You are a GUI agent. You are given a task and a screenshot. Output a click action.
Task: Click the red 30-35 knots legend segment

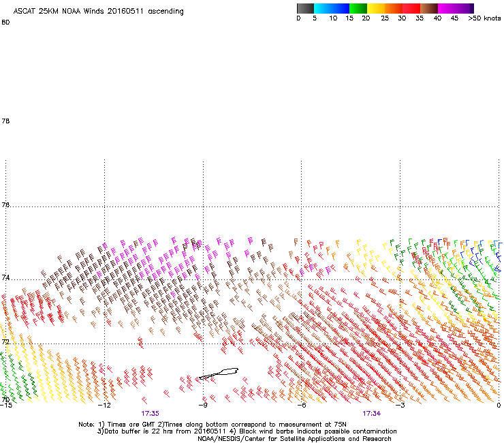411,8
